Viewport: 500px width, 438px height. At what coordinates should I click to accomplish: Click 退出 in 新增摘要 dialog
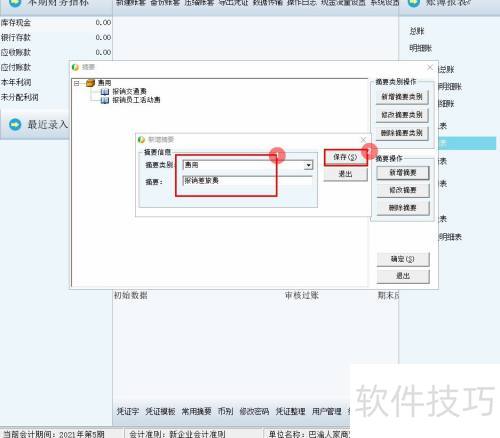coord(345,174)
